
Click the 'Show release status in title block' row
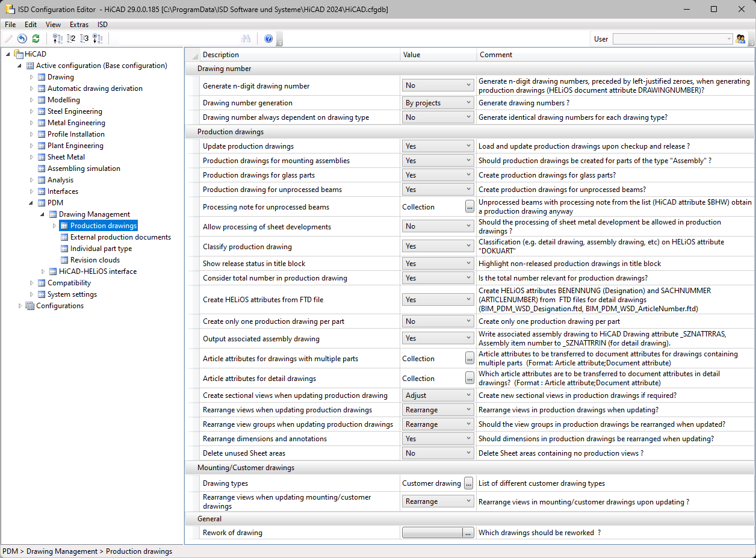tap(470, 264)
